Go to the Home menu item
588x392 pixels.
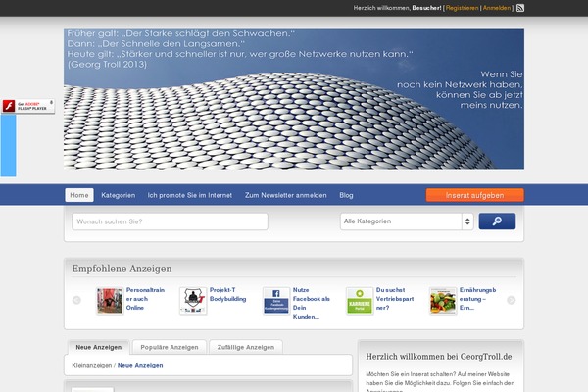[79, 195]
